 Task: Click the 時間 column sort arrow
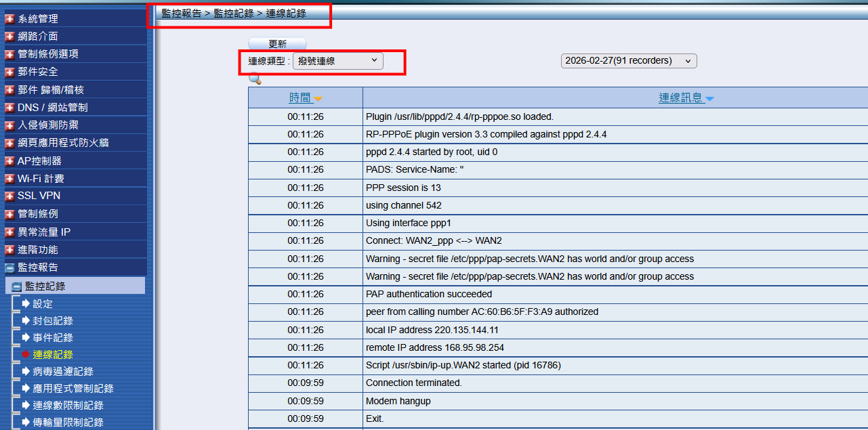pos(318,99)
